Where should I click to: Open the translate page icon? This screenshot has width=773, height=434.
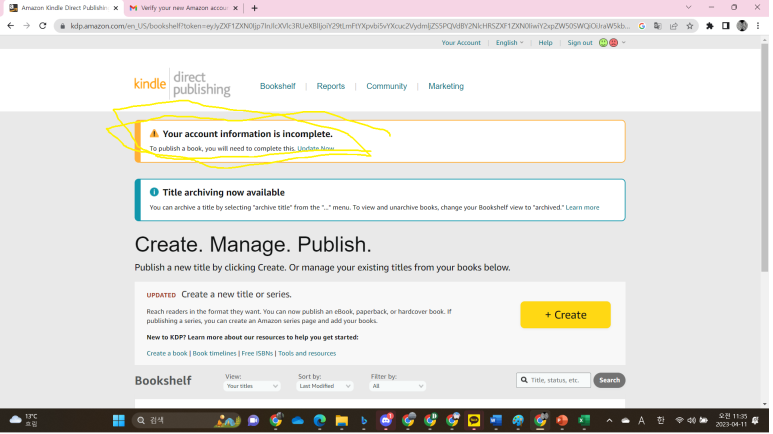pyautogui.click(x=658, y=26)
